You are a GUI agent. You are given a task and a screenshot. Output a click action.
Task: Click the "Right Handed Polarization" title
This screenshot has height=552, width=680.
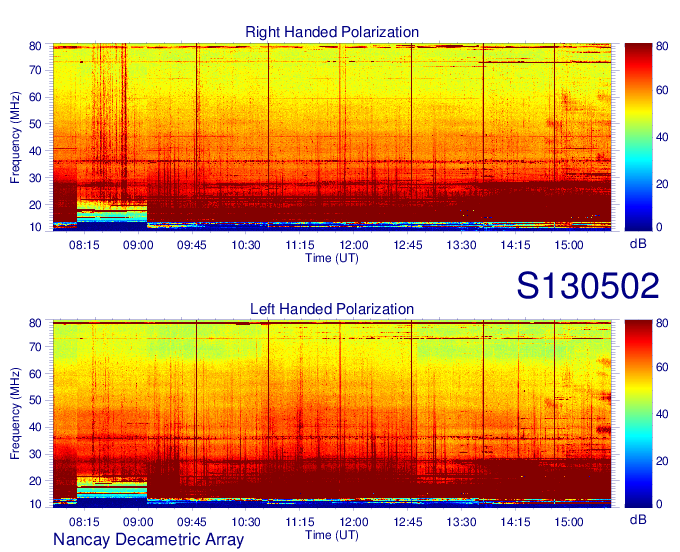coord(332,32)
